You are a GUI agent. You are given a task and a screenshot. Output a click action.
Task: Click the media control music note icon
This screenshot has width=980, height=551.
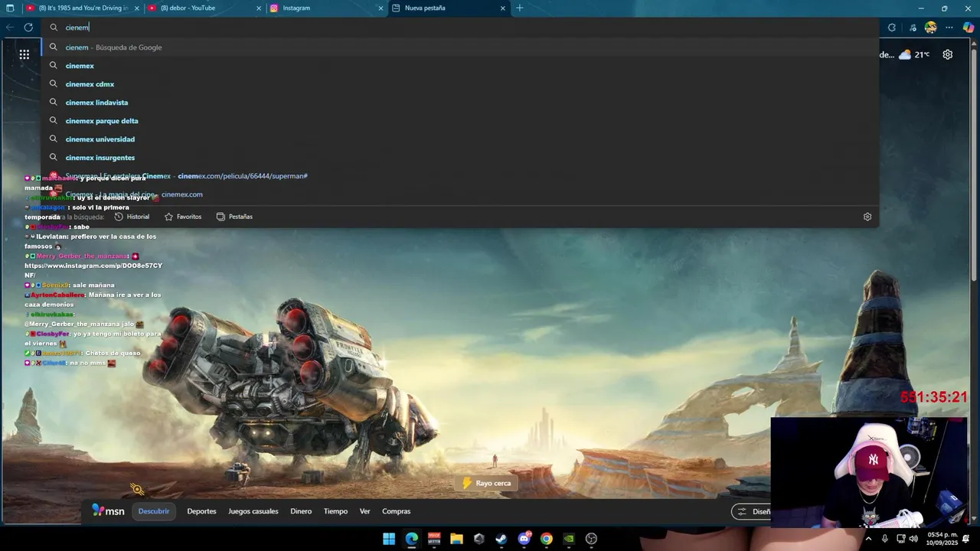coord(913,27)
